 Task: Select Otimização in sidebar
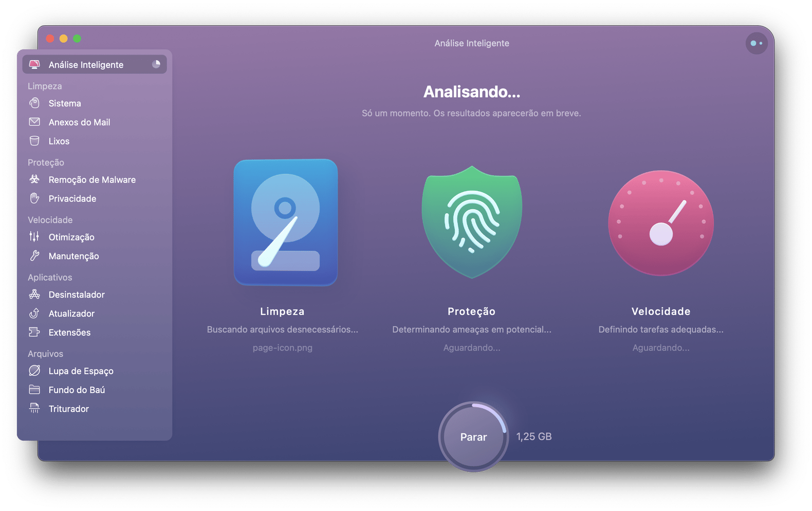click(95, 236)
